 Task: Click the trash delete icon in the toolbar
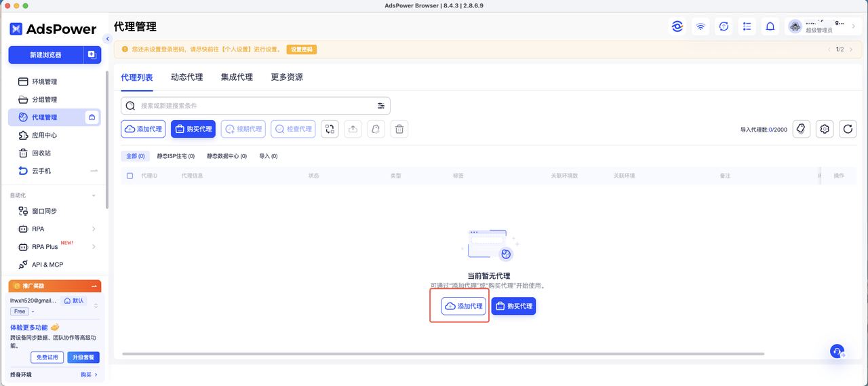pyautogui.click(x=399, y=129)
